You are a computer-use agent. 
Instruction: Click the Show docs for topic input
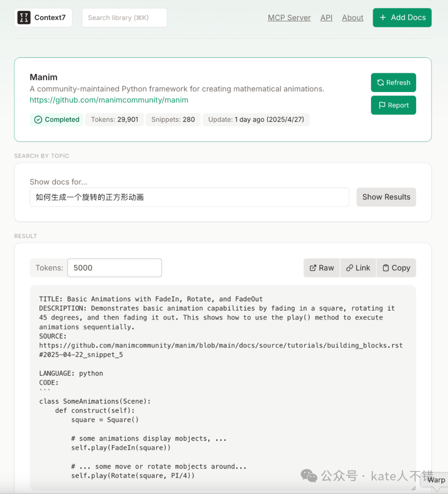[189, 197]
